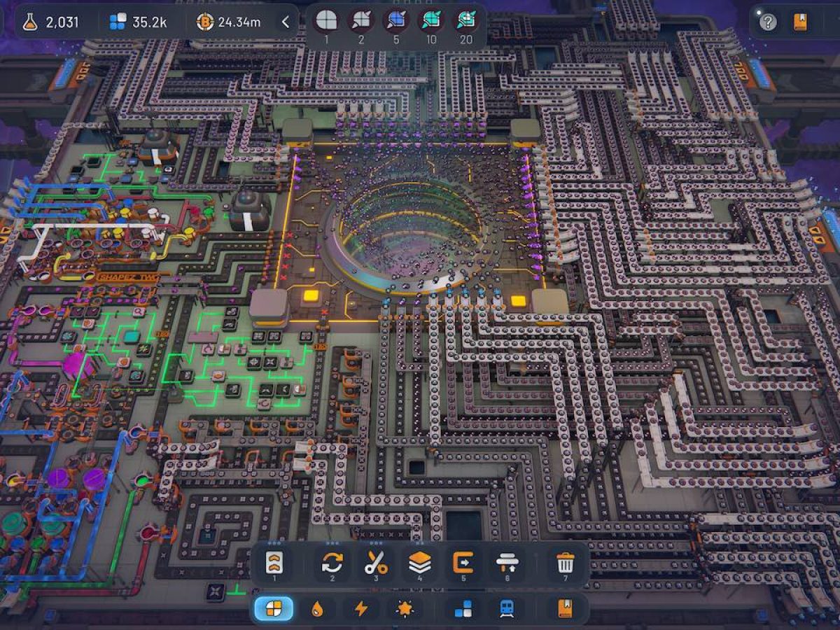Switch to the fluids droplet category
The image size is (840, 630).
(317, 609)
